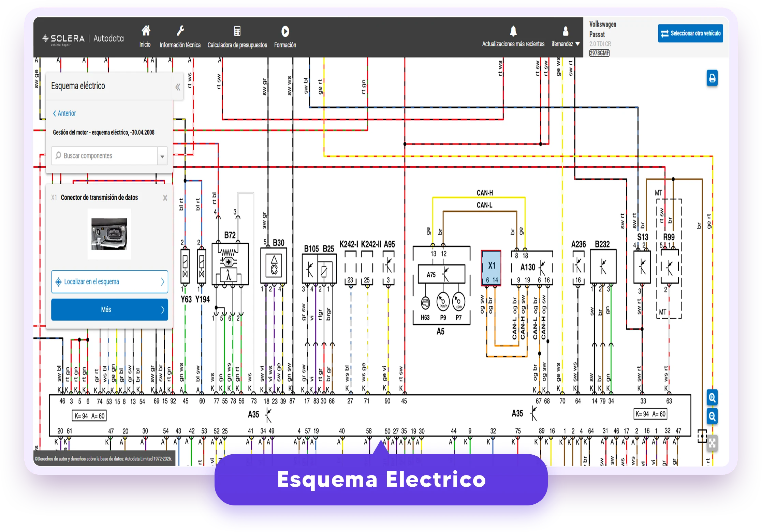The image size is (762, 532).
Task: Open Calculadora de presupuestos calculator
Action: (x=237, y=36)
